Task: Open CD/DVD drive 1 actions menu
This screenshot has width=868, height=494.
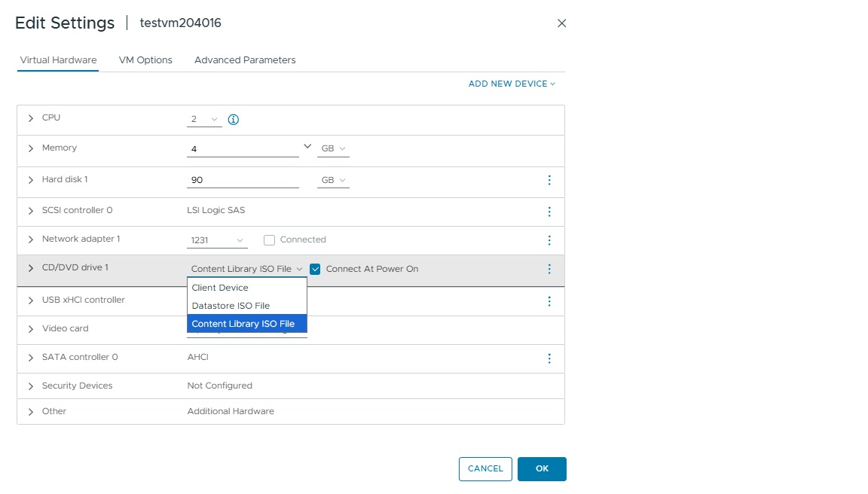Action: tap(549, 269)
